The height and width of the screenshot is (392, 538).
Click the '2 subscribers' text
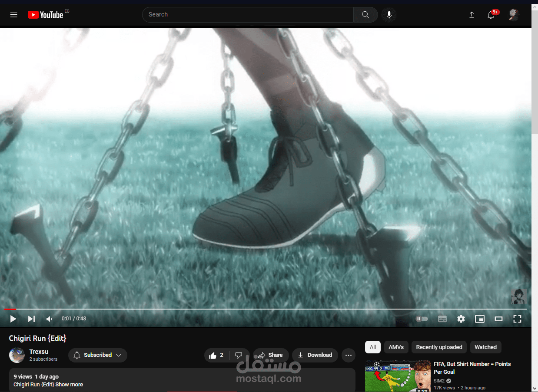[x=43, y=359]
